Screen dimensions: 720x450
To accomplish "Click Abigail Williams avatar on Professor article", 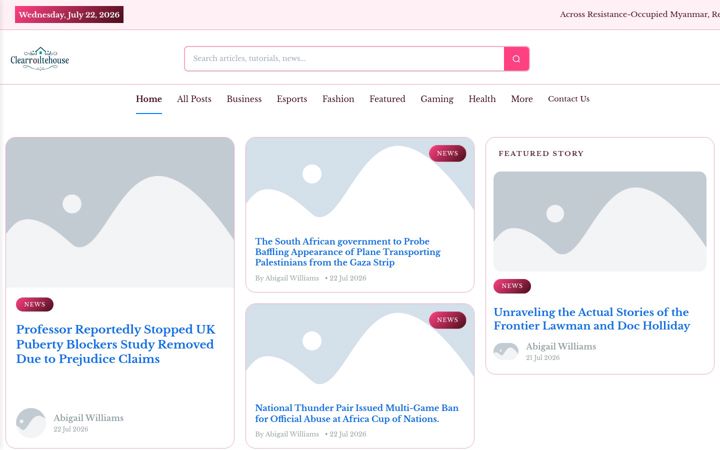I will 31,422.
